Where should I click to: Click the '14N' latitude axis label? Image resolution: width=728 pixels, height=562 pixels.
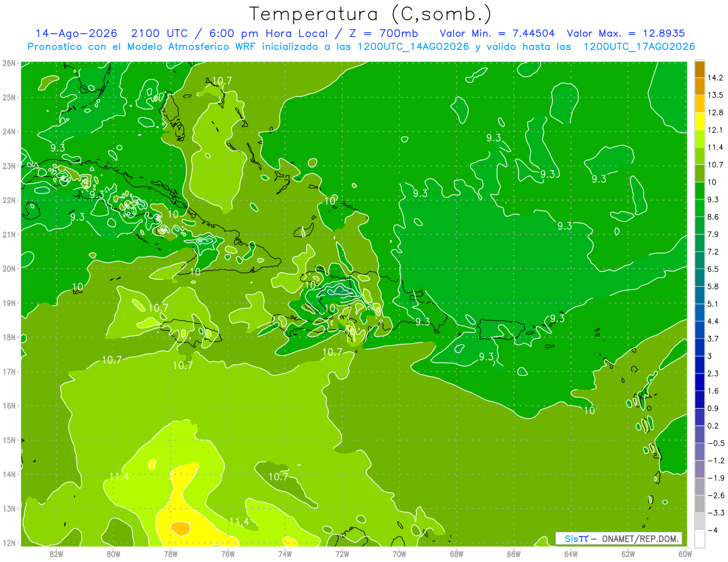(8, 474)
